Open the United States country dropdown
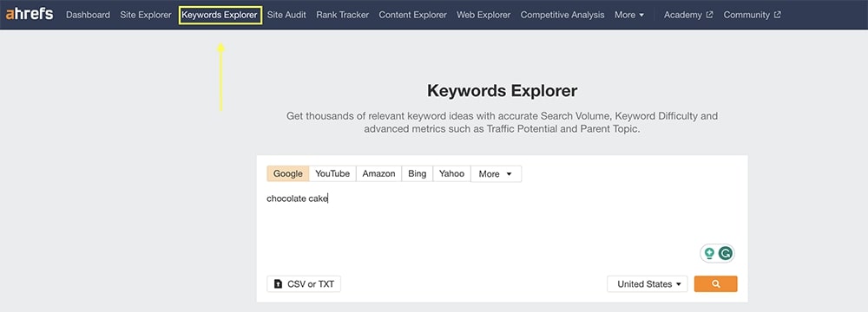868x312 pixels. (648, 283)
